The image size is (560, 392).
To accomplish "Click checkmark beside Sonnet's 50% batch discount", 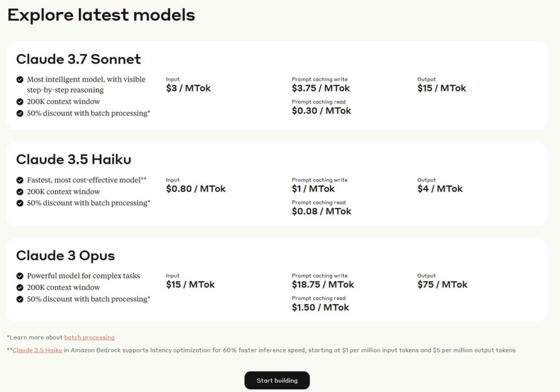I will [x=20, y=113].
